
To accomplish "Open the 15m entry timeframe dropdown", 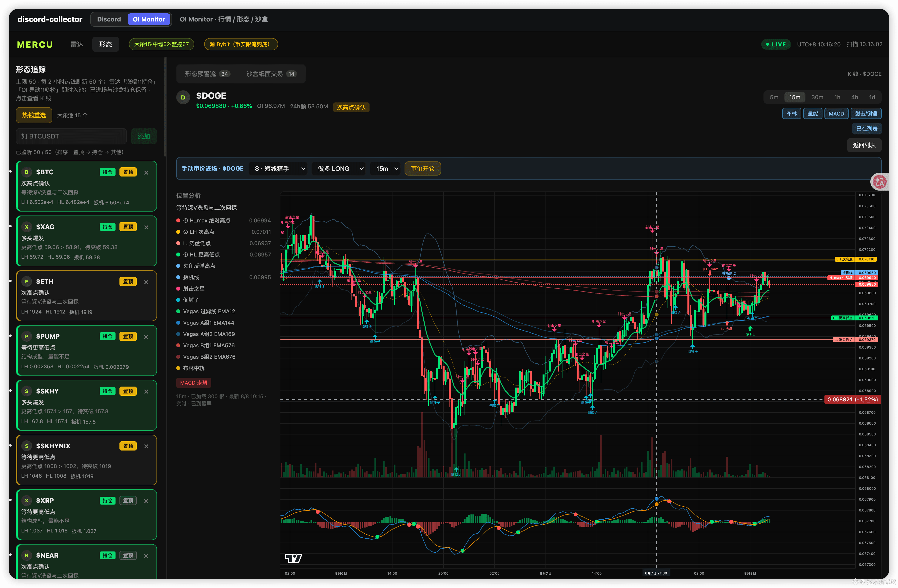I will tap(386, 169).
